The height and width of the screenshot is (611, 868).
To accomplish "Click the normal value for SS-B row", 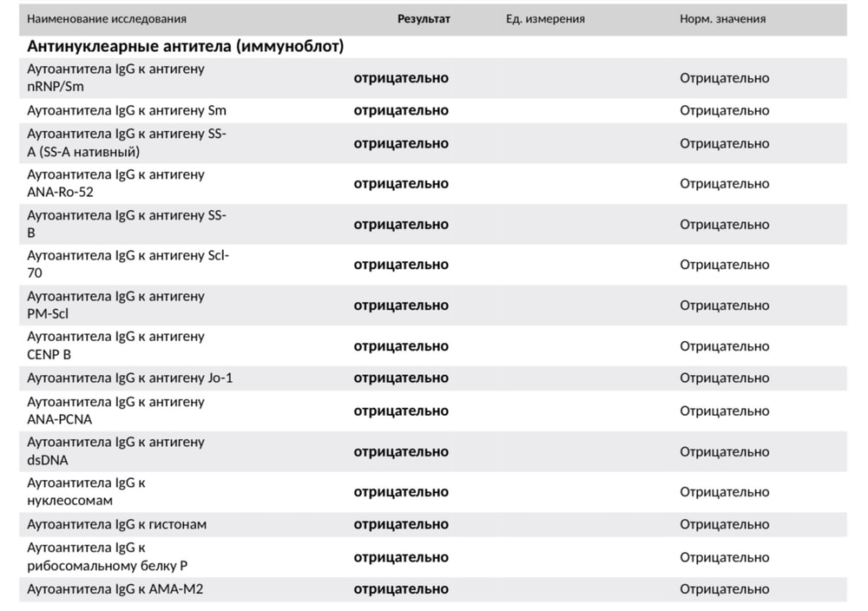I will (724, 225).
